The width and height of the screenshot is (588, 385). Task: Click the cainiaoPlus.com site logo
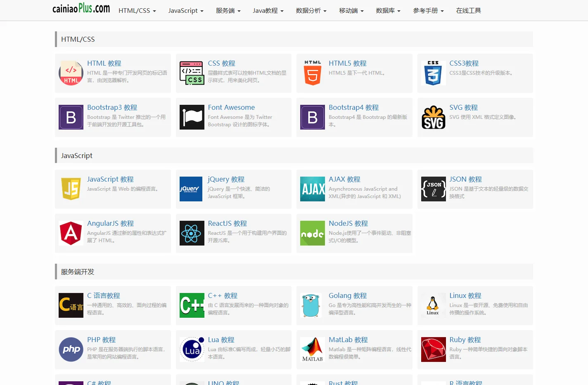tap(81, 8)
